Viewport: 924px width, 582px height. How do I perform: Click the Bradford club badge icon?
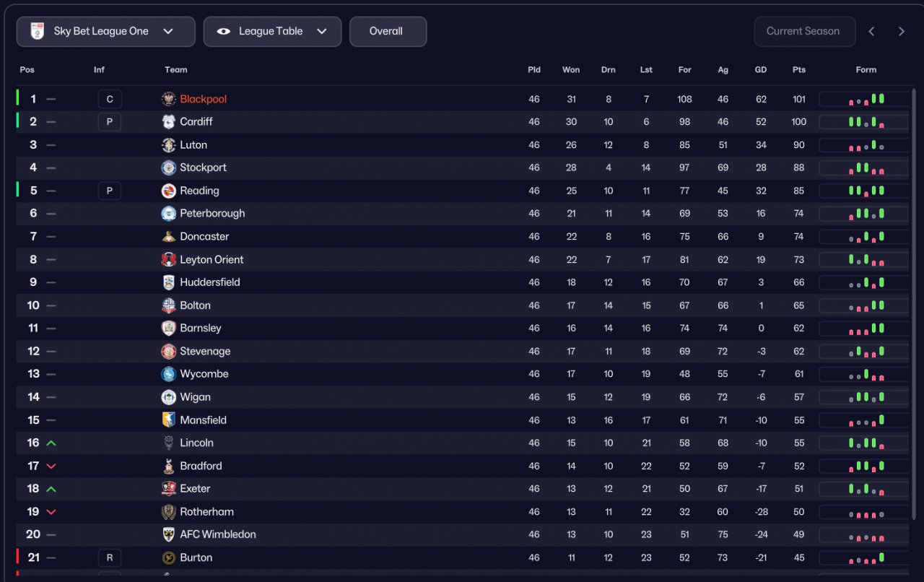(x=168, y=466)
